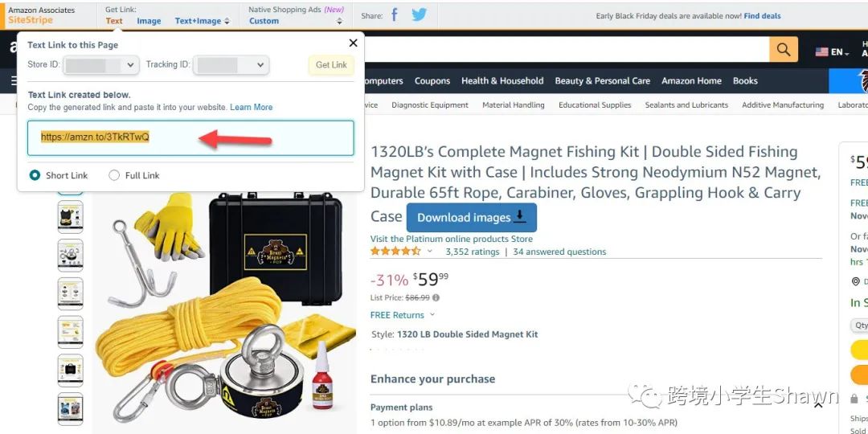This screenshot has height=434, width=868.
Task: Click the Download images button
Action: coord(471,218)
